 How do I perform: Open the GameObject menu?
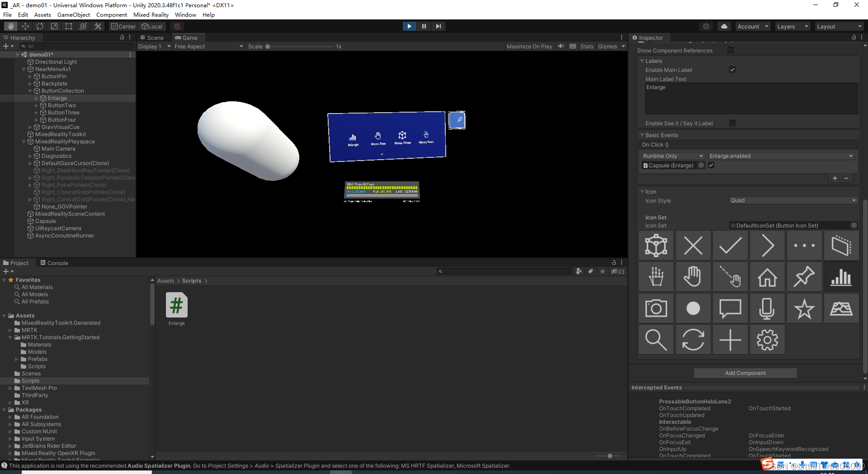point(74,14)
